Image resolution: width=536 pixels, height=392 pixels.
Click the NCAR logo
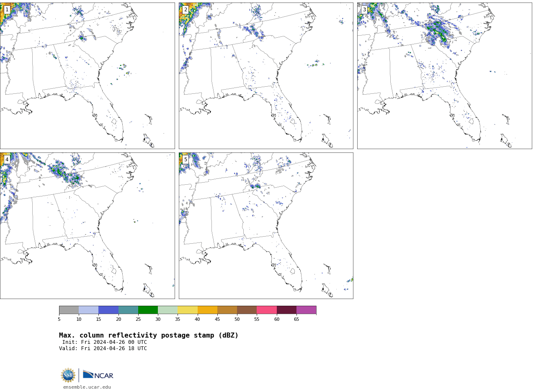pyautogui.click(x=98, y=375)
